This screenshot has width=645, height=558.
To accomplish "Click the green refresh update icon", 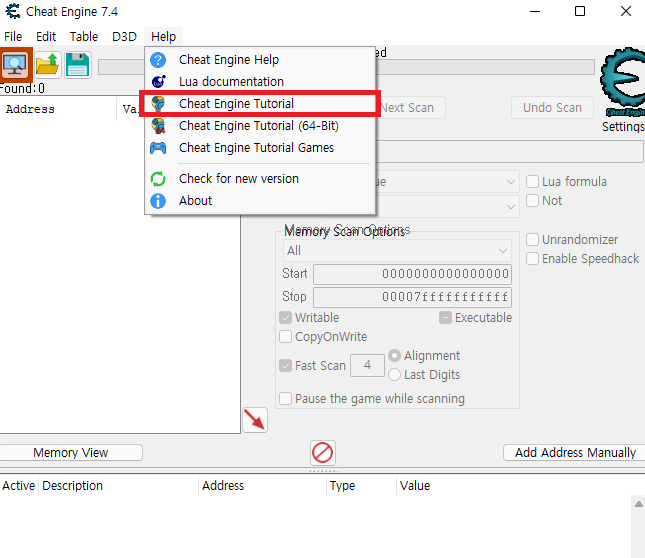I will [158, 179].
